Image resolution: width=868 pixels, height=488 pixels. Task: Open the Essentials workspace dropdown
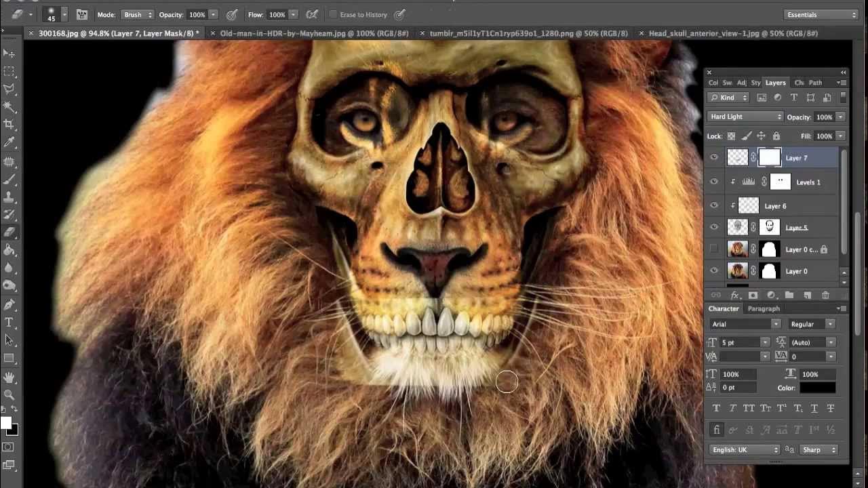click(821, 14)
